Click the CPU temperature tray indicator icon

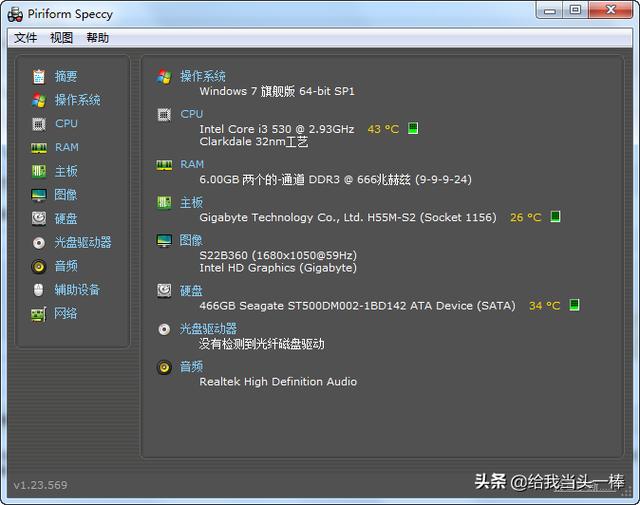coord(413,128)
